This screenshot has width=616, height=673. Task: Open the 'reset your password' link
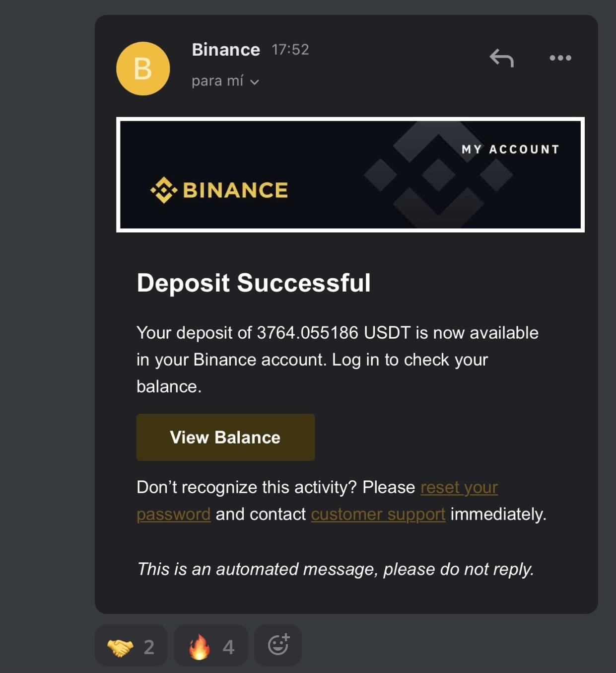(459, 487)
